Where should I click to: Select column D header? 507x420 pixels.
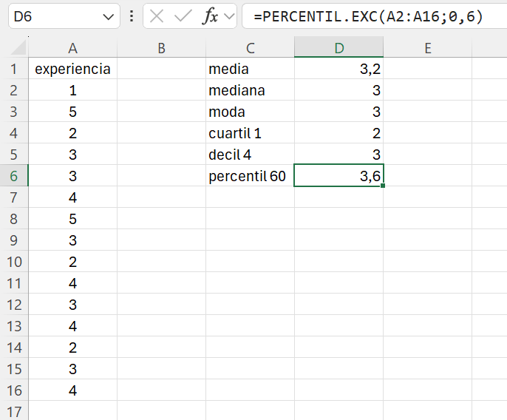click(338, 49)
